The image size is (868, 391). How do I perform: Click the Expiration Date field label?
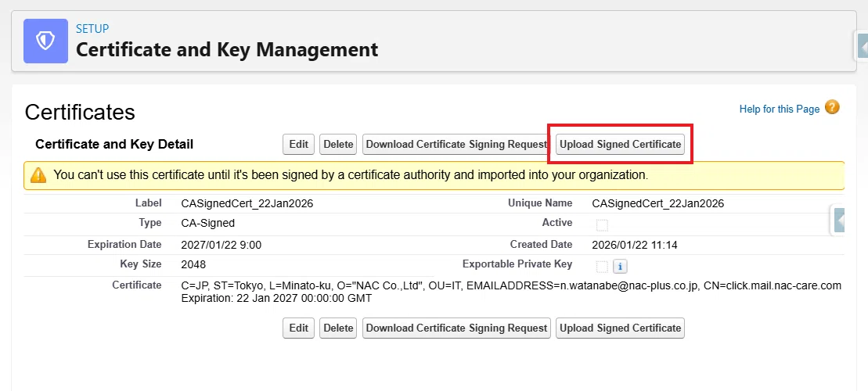click(x=124, y=244)
